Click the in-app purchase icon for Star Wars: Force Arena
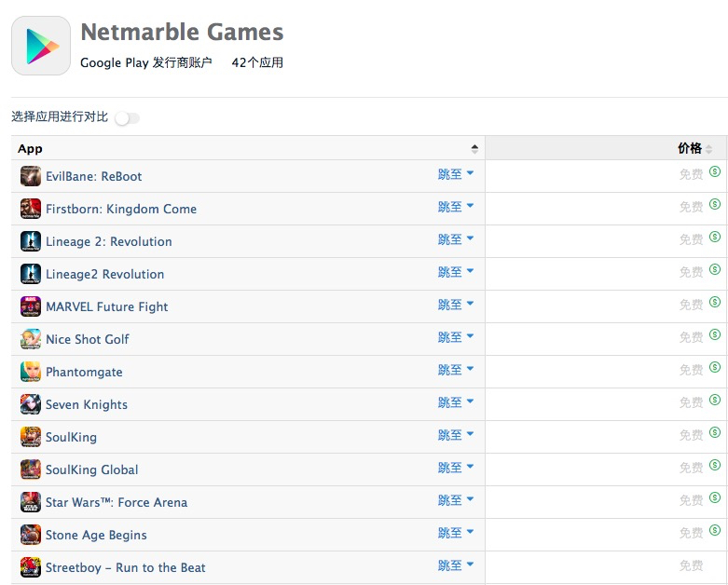Viewport: 728px width, 585px height. (715, 497)
